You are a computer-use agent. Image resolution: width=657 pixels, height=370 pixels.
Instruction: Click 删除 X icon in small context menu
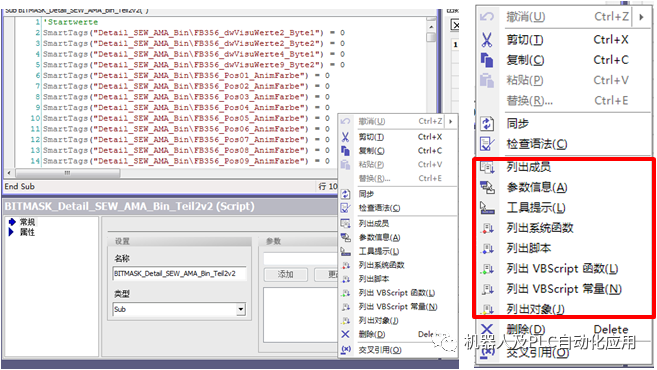click(345, 334)
